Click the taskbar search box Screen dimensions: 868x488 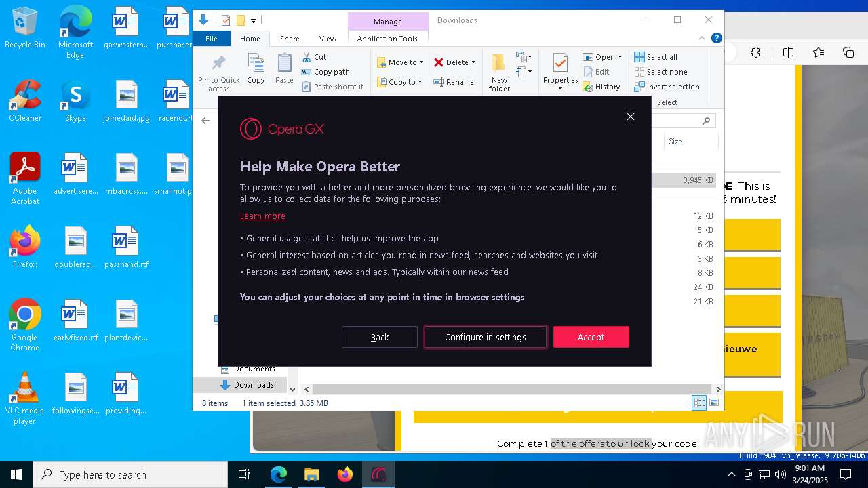130,474
